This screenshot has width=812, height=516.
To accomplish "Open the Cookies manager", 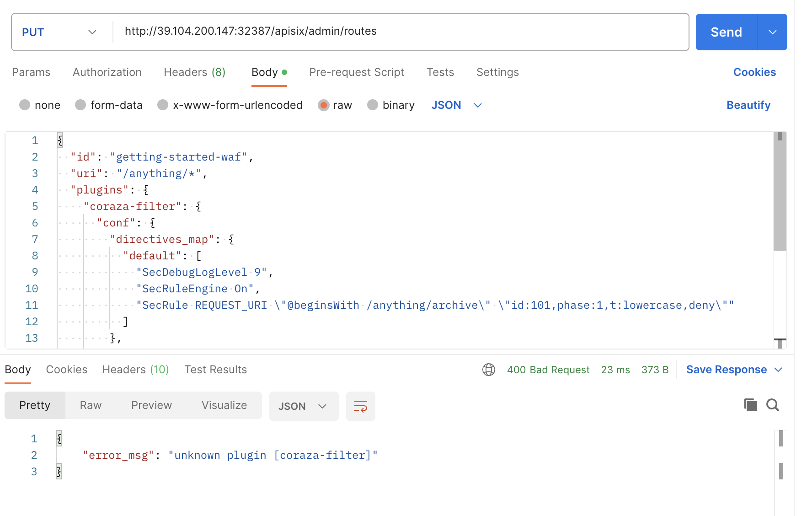I will tap(754, 72).
